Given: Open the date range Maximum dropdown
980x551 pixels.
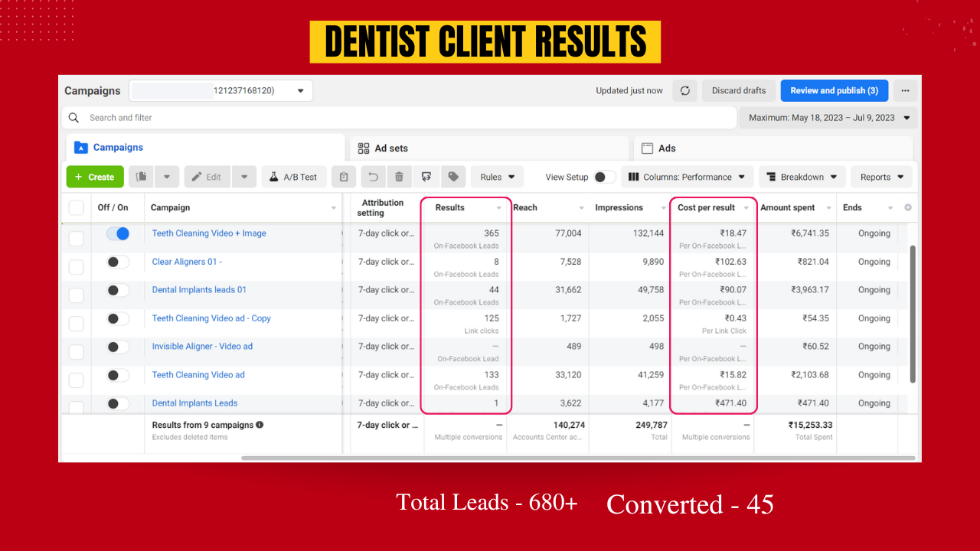Looking at the screenshot, I should 828,118.
